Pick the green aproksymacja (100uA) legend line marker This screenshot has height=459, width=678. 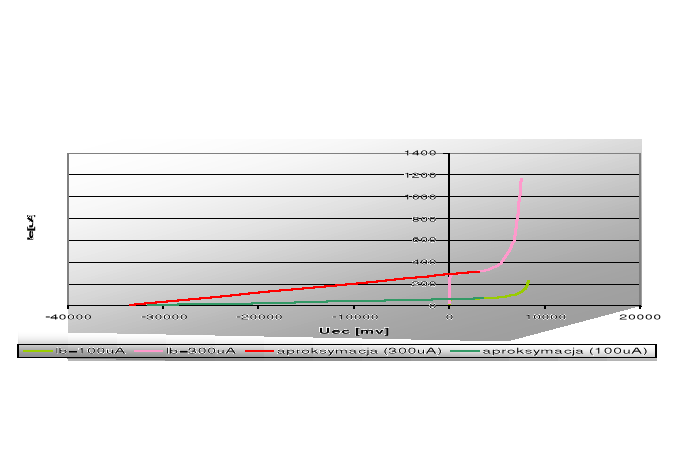[465, 351]
